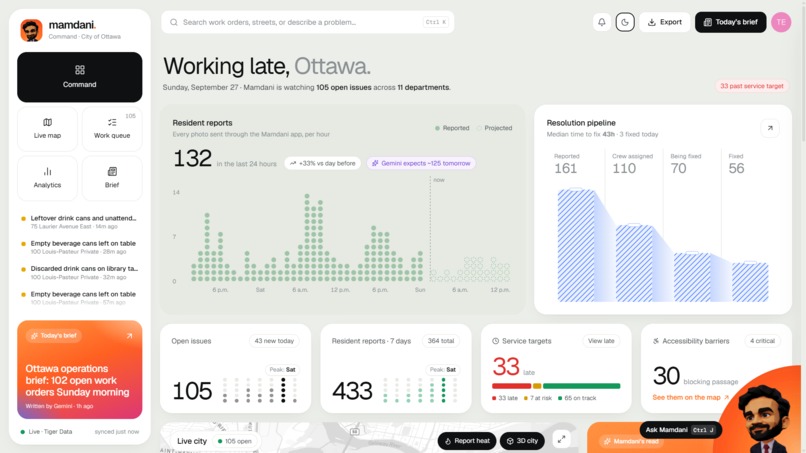
Task: Click the Brief newspaper icon
Action: pos(112,171)
